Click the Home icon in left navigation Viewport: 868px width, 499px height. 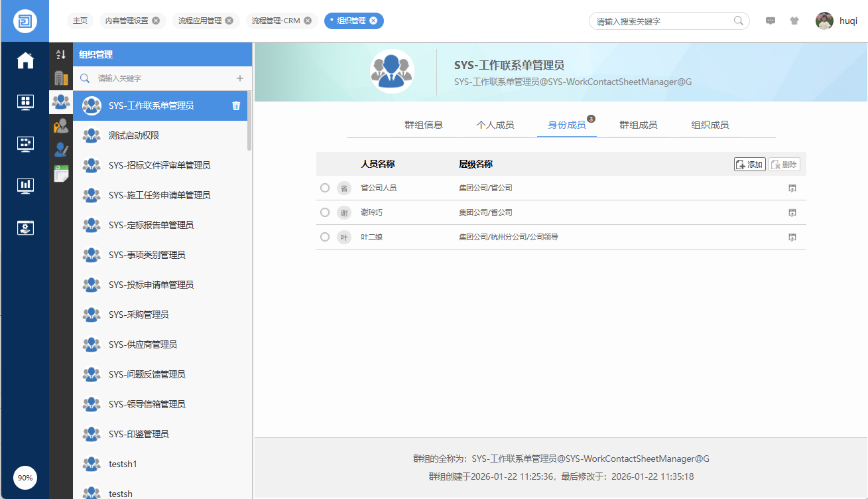click(x=25, y=60)
